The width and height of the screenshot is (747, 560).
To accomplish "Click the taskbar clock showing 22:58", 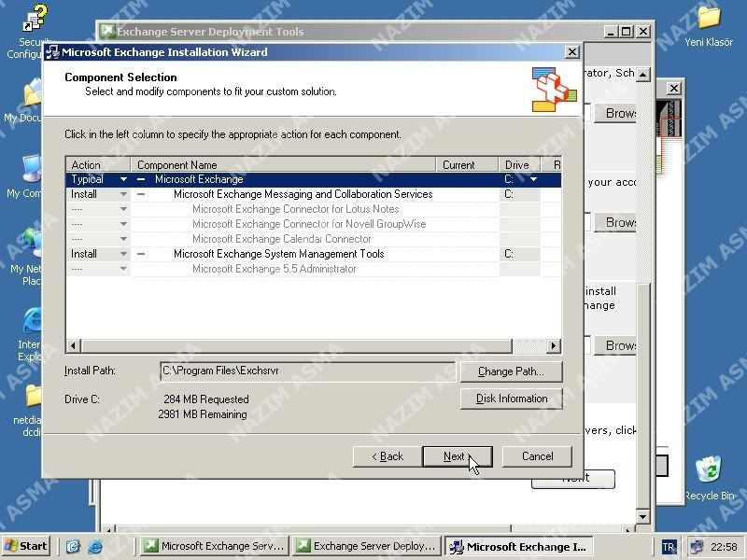I will coord(724,547).
